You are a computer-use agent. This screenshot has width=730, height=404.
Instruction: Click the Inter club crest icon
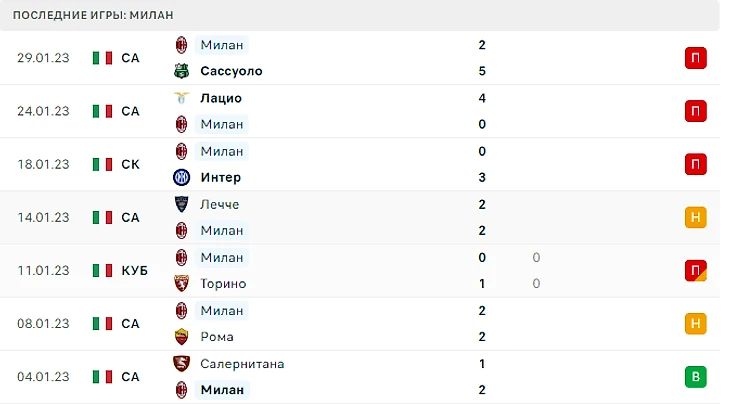181,177
